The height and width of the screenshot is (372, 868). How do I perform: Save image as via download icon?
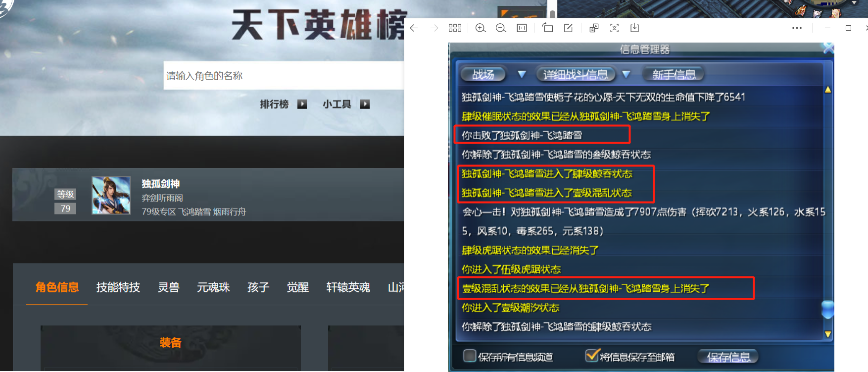(635, 28)
